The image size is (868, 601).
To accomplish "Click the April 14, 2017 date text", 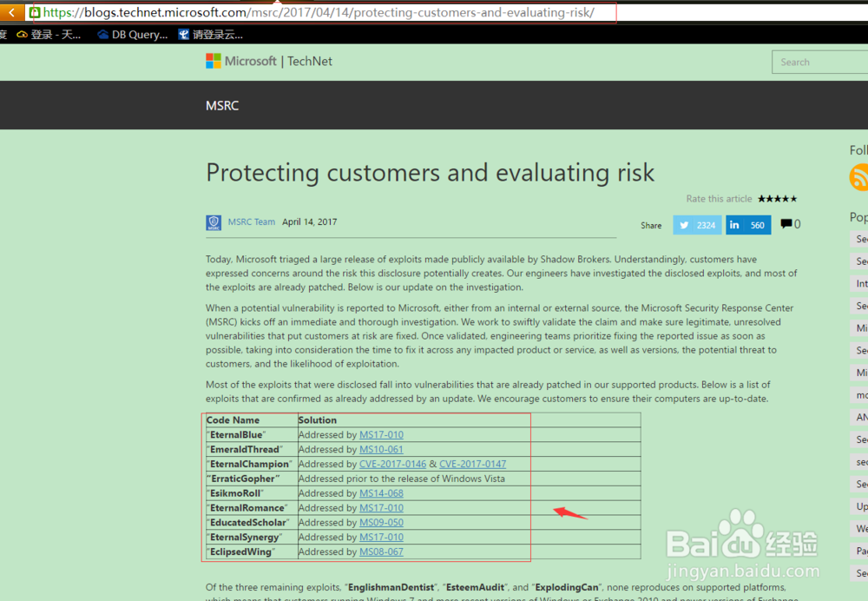I will click(310, 221).
